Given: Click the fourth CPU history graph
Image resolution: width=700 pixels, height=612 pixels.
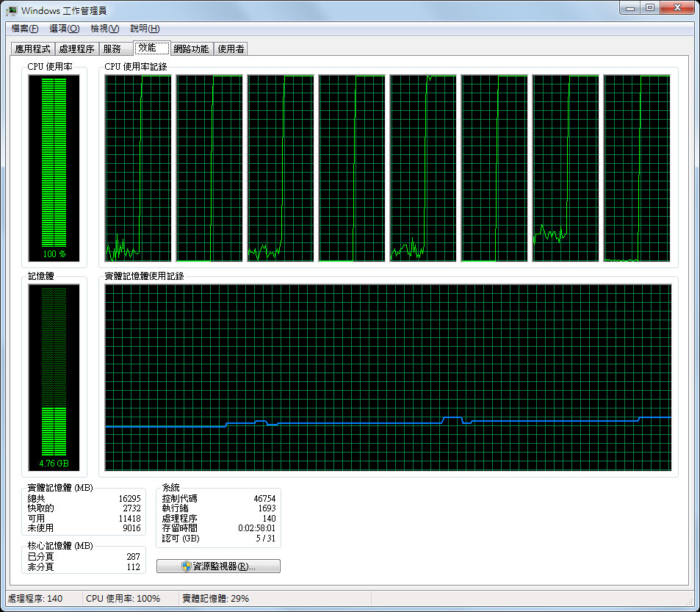Looking at the screenshot, I should pos(352,168).
